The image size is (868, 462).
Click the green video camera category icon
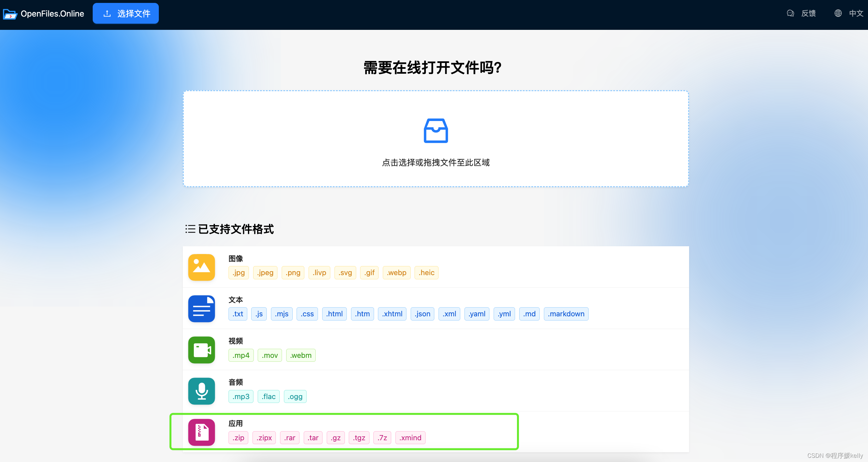(x=201, y=350)
